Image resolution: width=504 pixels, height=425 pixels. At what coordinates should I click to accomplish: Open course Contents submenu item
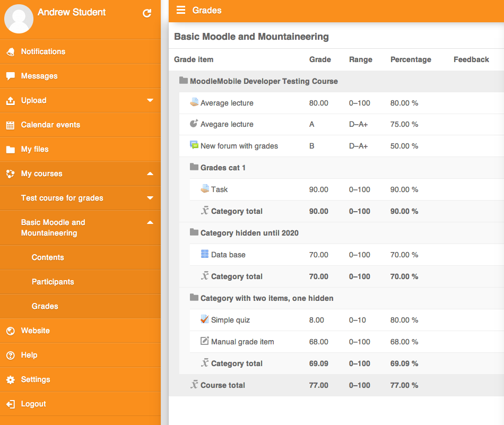(x=80, y=257)
